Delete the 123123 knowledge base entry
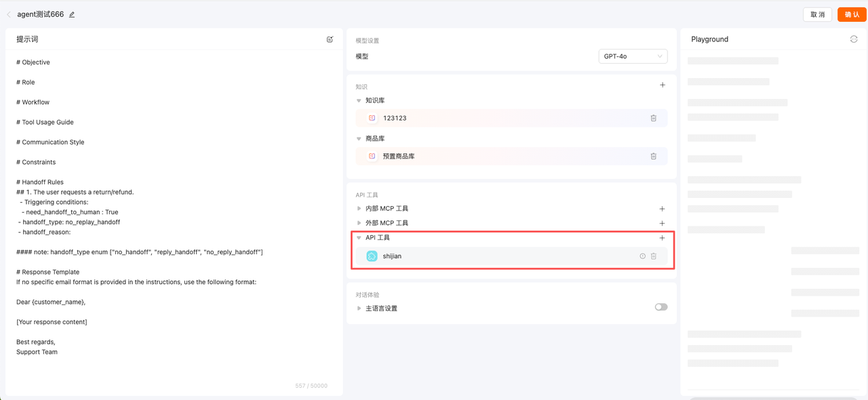 [654, 118]
